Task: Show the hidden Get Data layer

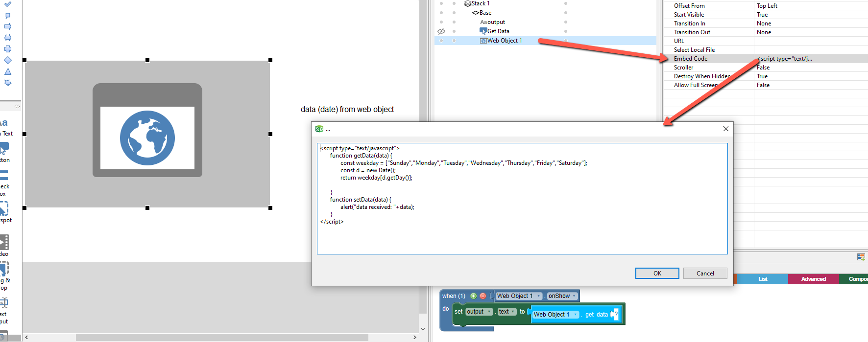Action: click(441, 31)
